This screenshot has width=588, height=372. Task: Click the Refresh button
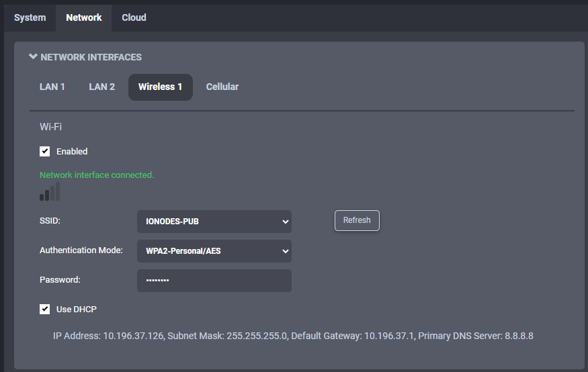[357, 220]
